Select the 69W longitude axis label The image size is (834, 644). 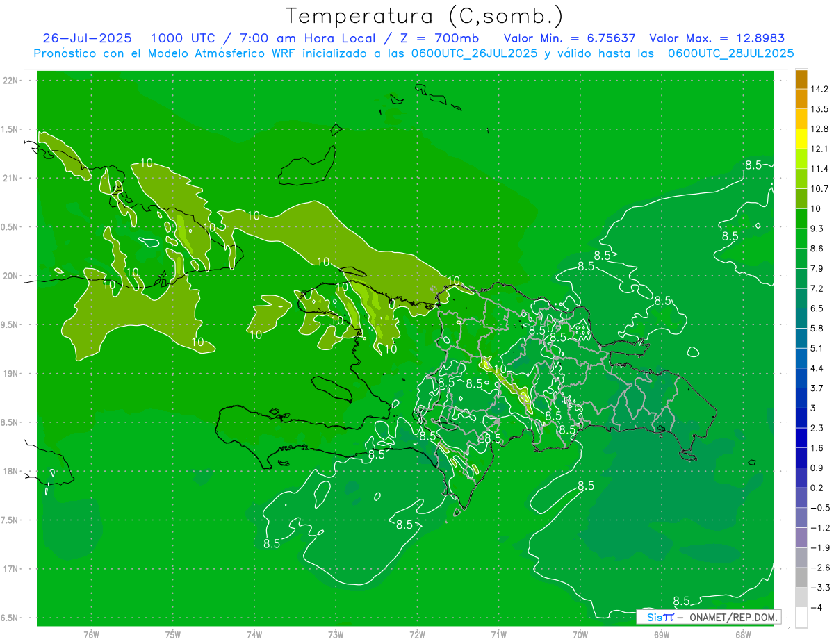click(x=662, y=635)
